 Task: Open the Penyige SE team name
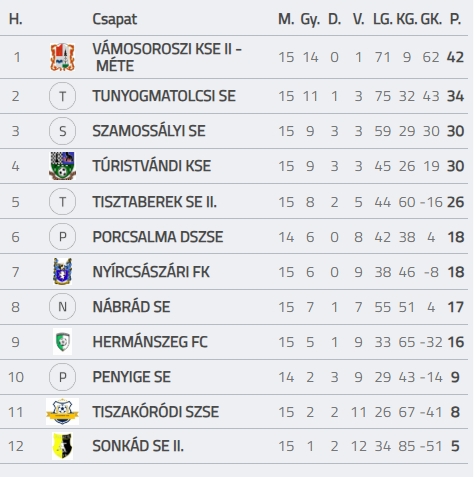pos(131,377)
